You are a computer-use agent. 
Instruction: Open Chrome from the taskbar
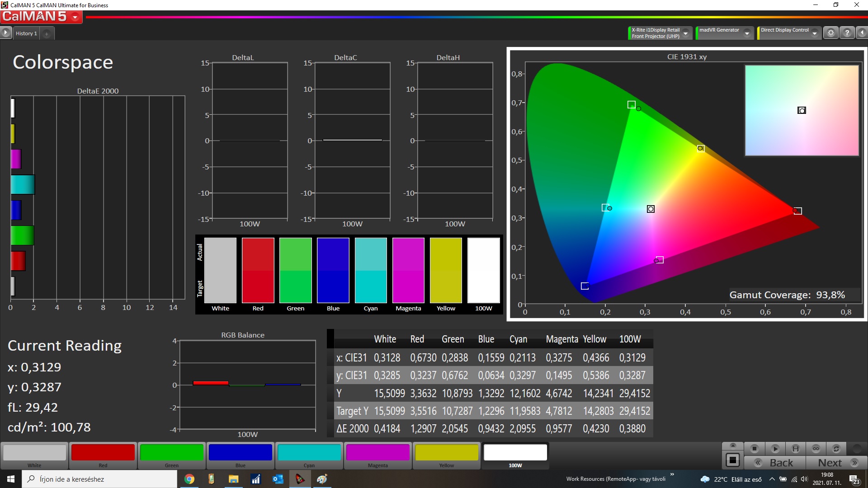coord(189,479)
